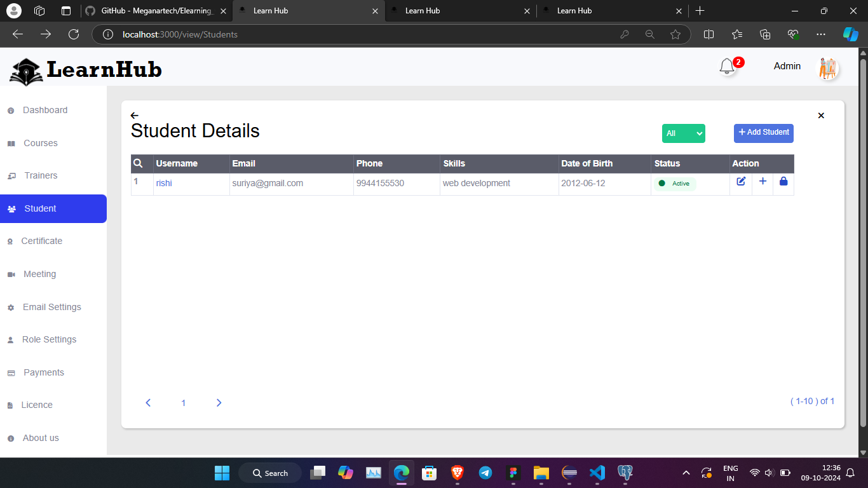Toggle the Active status badge for rishi

tap(675, 184)
